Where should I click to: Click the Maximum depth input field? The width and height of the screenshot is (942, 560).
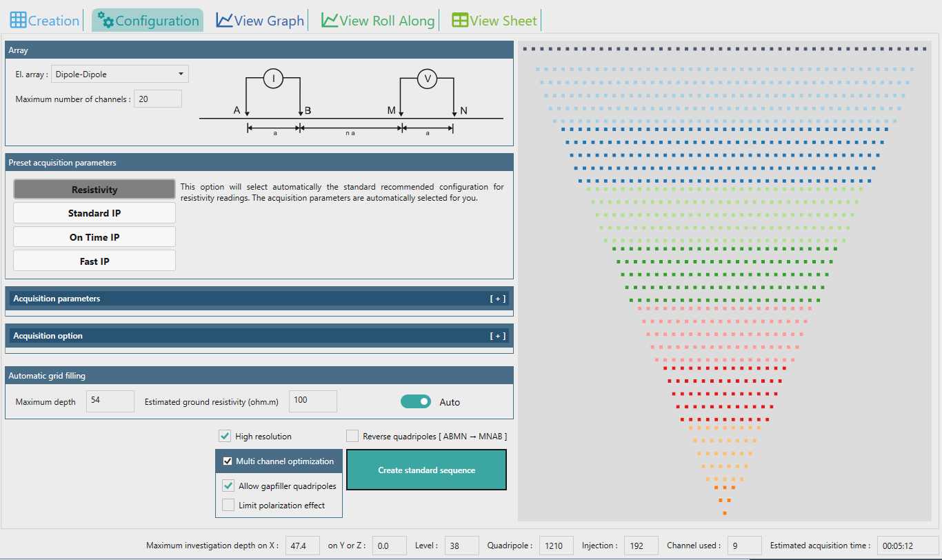coord(110,401)
